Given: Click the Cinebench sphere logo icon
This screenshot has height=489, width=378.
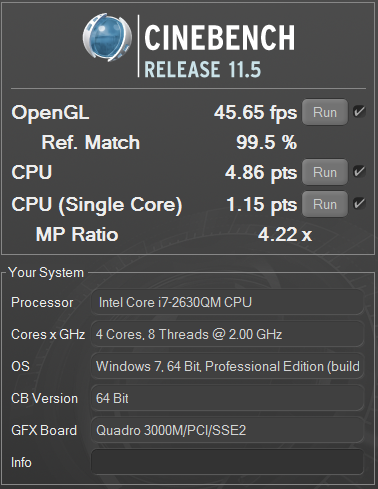Looking at the screenshot, I should tap(107, 37).
